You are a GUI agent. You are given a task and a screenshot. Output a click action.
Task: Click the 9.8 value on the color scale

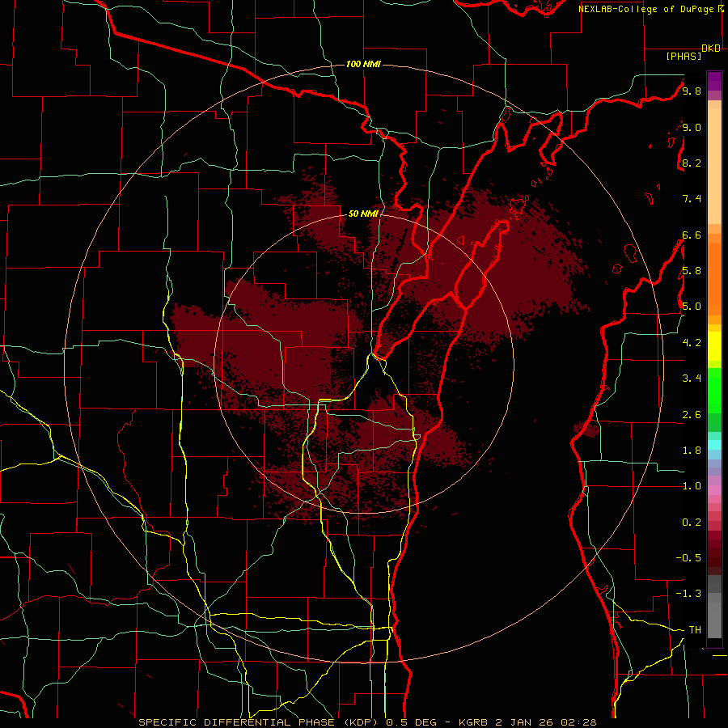[x=692, y=91]
